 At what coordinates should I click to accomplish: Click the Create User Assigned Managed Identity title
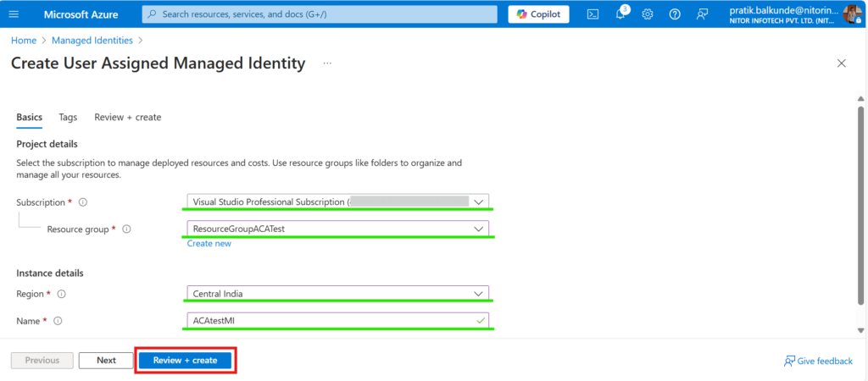click(159, 63)
